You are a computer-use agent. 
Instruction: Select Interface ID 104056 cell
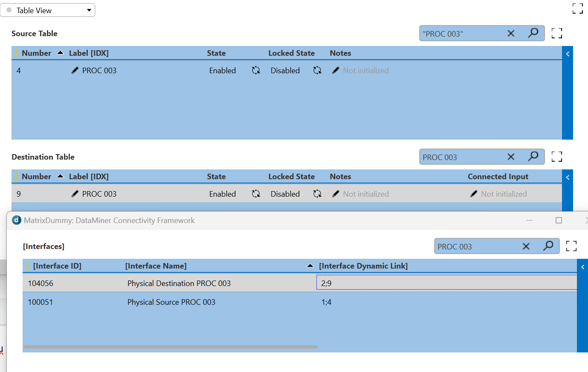40,283
